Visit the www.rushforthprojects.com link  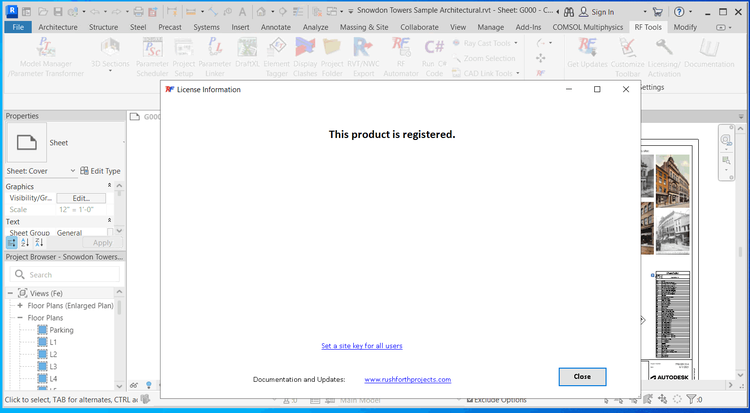pos(407,380)
